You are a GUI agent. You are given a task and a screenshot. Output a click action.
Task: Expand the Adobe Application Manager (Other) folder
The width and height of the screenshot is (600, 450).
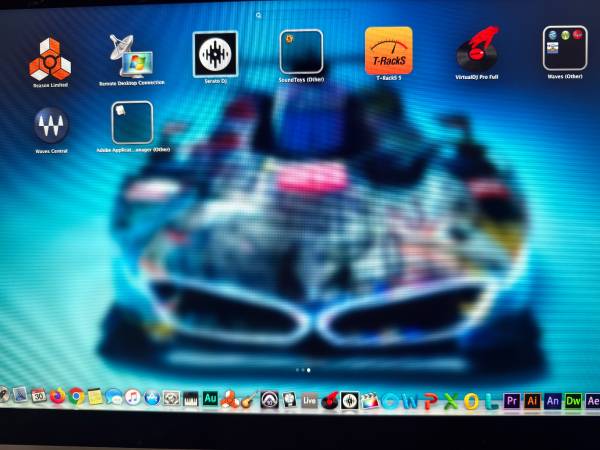pyautogui.click(x=133, y=124)
